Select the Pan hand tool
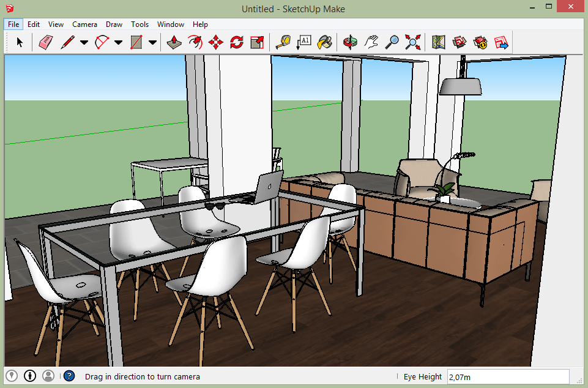588x388 pixels. click(371, 42)
